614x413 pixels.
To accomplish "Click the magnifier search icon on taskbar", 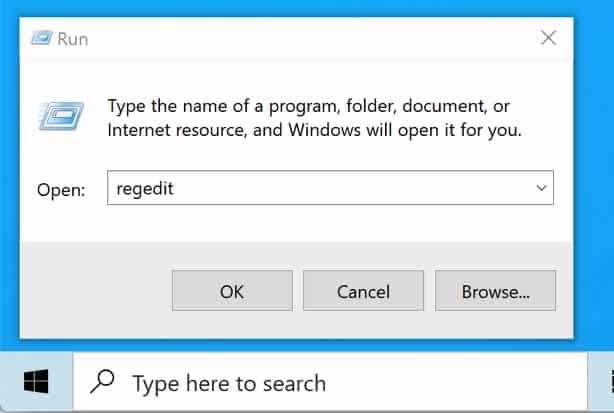I will point(102,381).
